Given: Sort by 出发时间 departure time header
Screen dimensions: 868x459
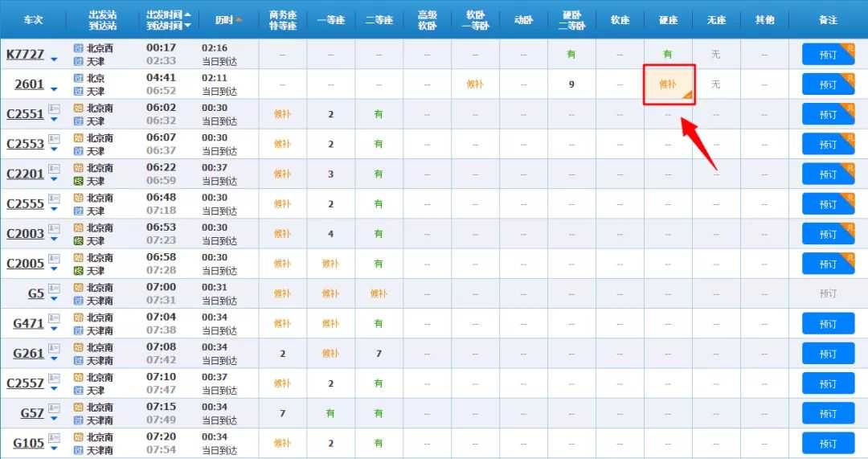Looking at the screenshot, I should 170,14.
